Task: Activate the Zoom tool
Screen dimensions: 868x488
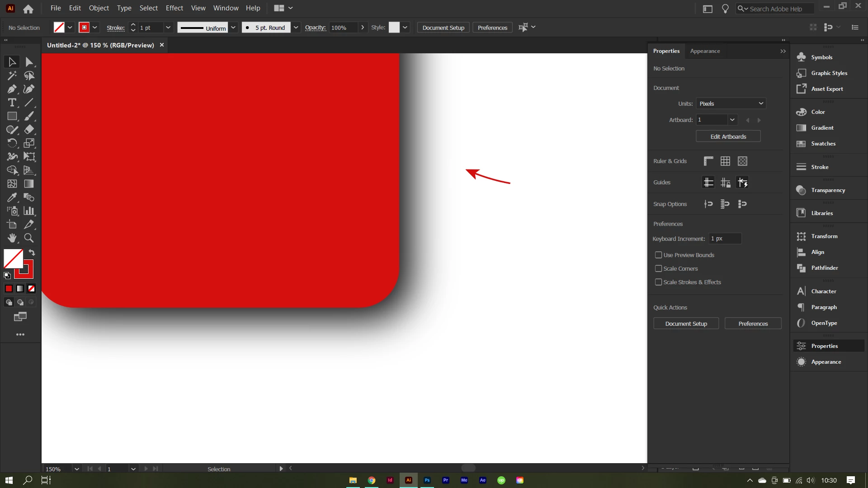Action: click(29, 238)
